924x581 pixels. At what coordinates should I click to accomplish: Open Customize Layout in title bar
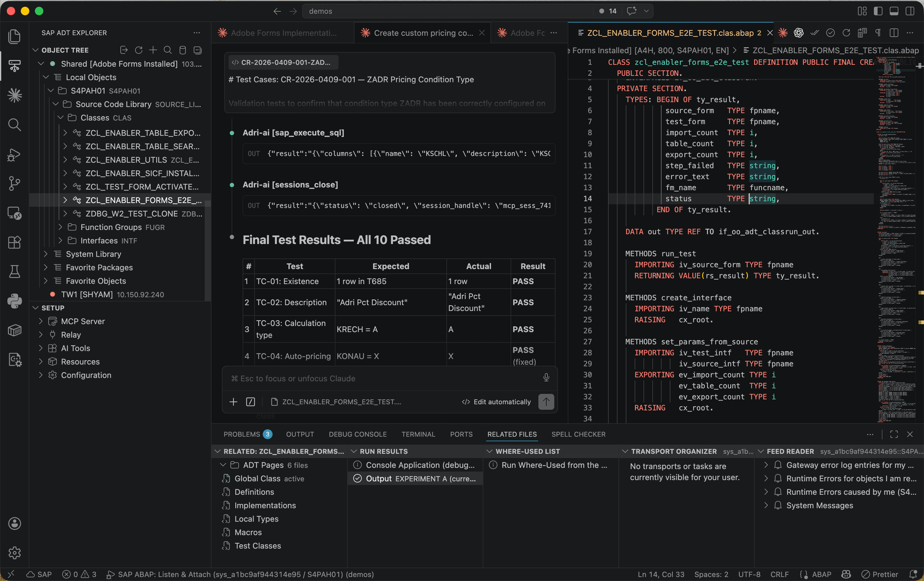[x=862, y=11]
